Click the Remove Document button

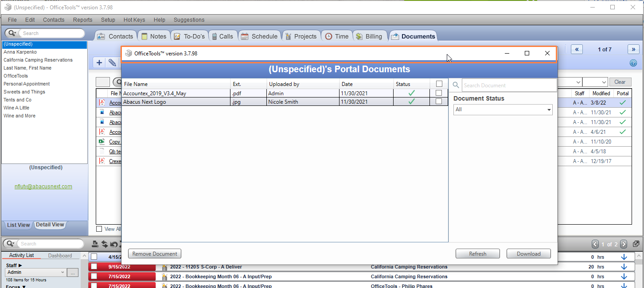(x=155, y=254)
